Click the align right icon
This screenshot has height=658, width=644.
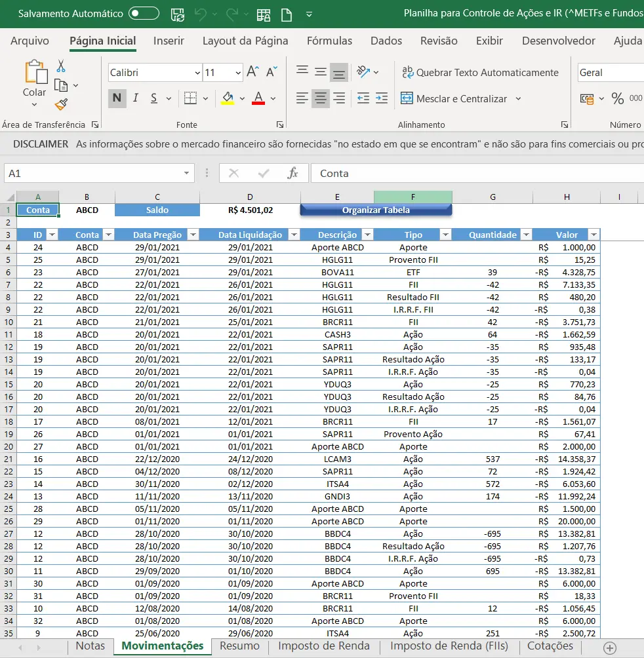pyautogui.click(x=339, y=98)
